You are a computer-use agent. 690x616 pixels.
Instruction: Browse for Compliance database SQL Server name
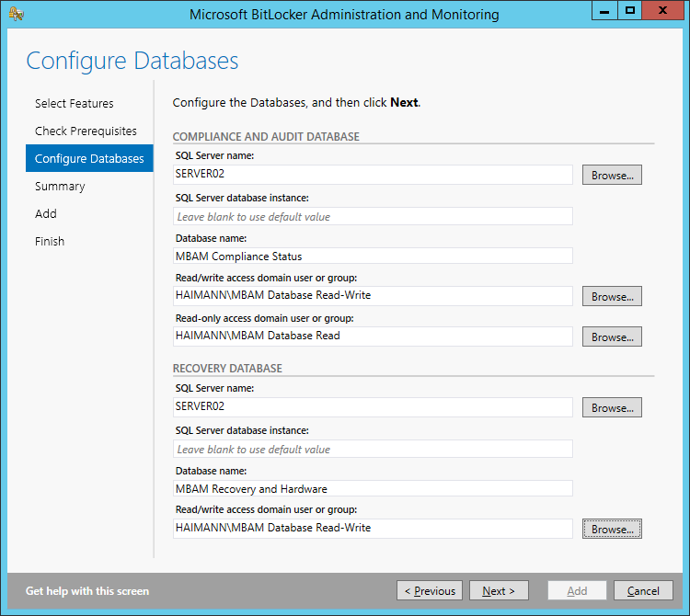tap(612, 175)
